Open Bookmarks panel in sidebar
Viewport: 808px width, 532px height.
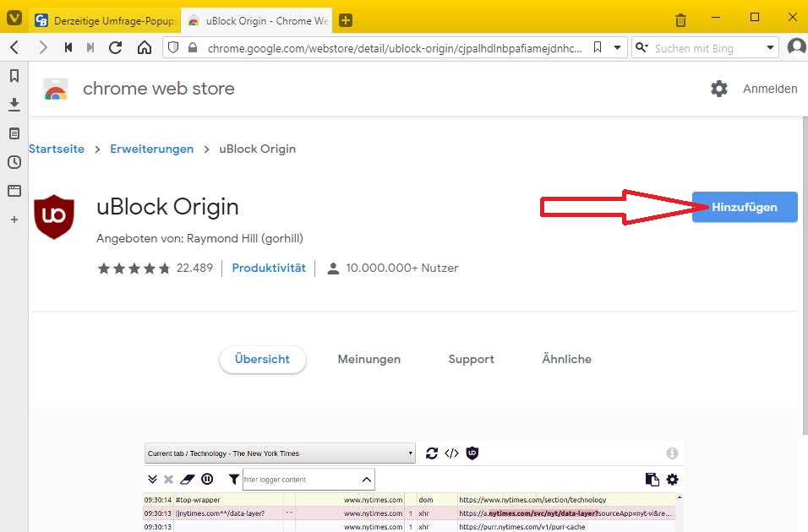14,76
